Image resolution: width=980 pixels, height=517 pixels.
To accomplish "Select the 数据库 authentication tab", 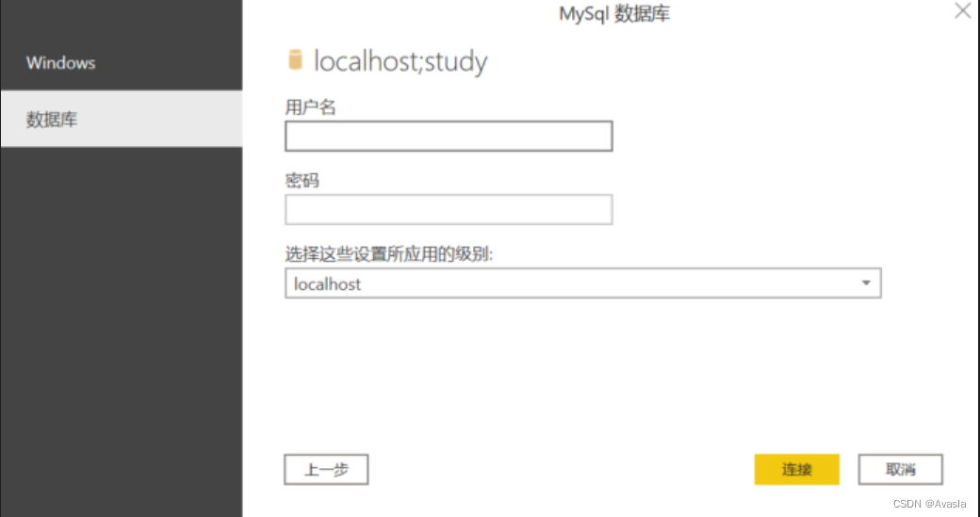I will (x=122, y=119).
